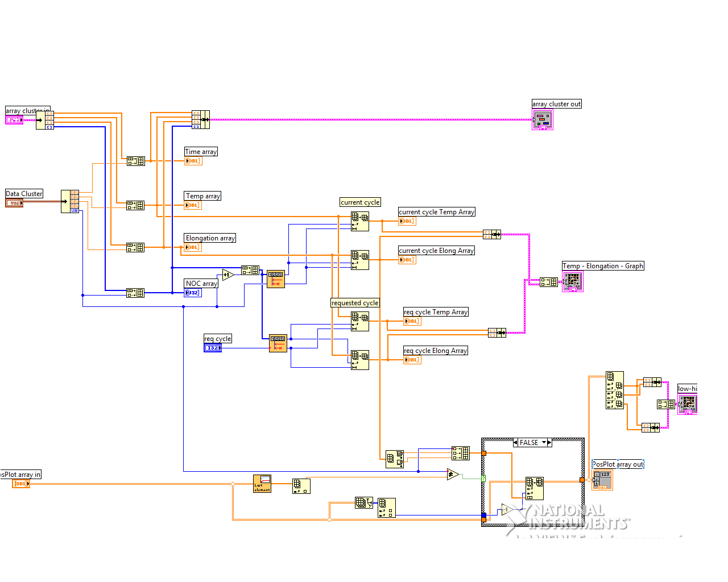Image resolution: width=728 pixels, height=582 pixels.
Task: Select the array cluster in control terminal
Action: [x=14, y=120]
